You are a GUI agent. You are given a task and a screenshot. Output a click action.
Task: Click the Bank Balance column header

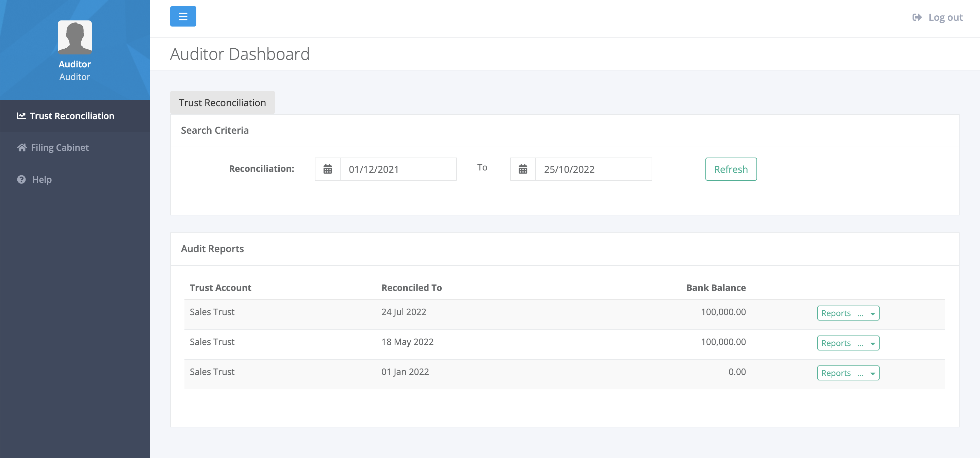(x=716, y=288)
